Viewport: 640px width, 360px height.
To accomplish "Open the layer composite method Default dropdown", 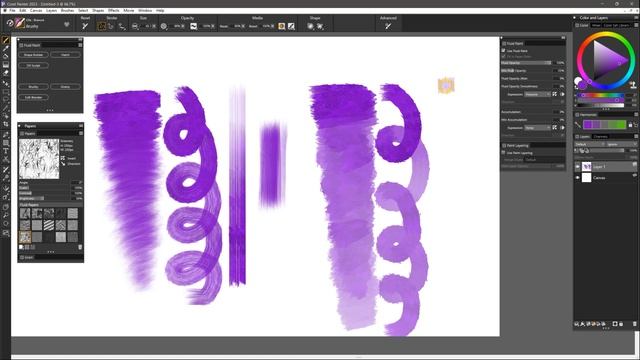I will [x=589, y=144].
